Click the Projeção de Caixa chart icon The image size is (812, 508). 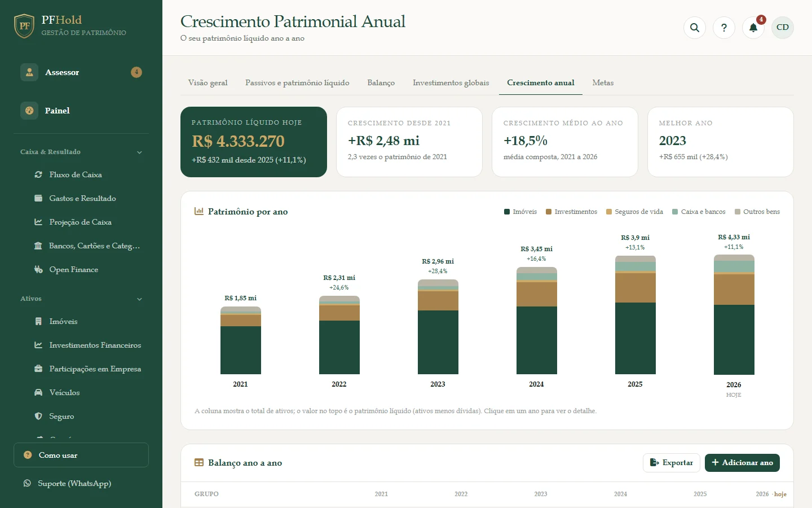point(38,222)
